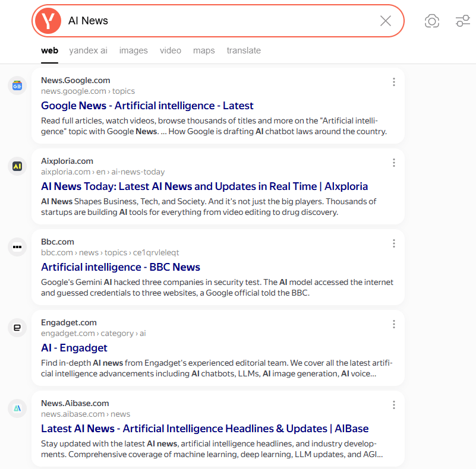Open more options for Aixploria.com result
Viewport: 476px width, 469px height.
point(394,163)
